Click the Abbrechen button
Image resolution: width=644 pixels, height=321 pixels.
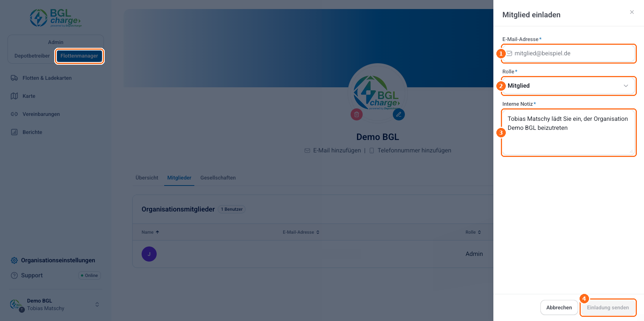(559, 307)
